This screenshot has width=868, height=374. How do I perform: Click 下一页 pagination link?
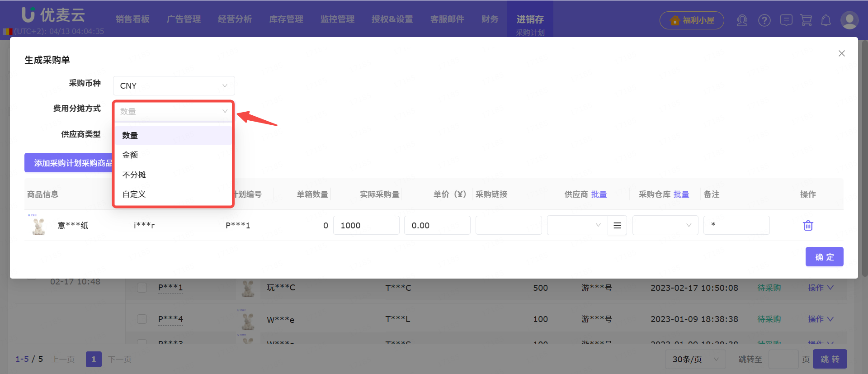pos(120,359)
